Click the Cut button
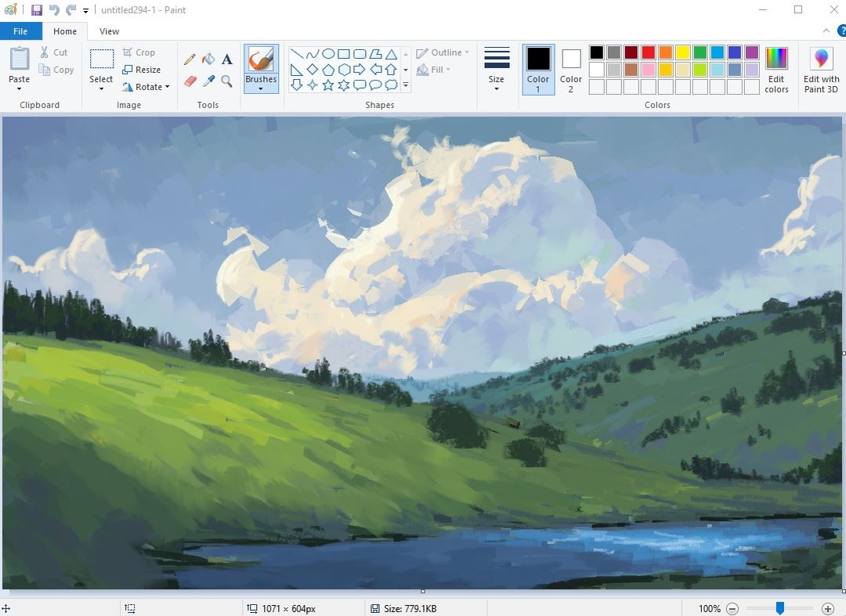Image resolution: width=846 pixels, height=616 pixels. 53,52
